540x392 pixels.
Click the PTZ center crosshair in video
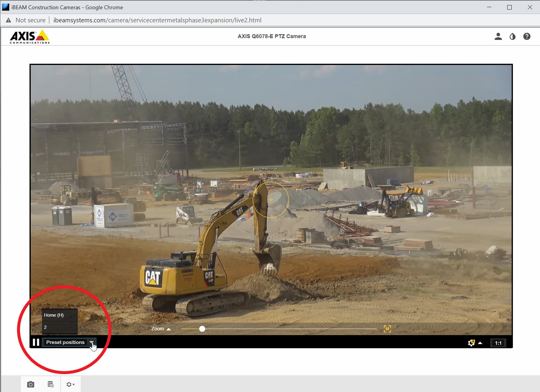coord(271,200)
